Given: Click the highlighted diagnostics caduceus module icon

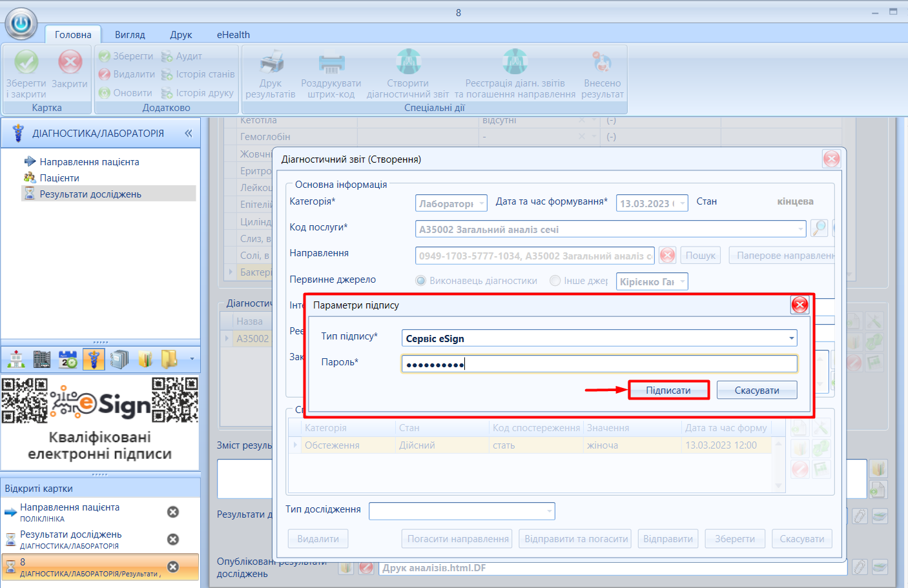Looking at the screenshot, I should tap(94, 359).
